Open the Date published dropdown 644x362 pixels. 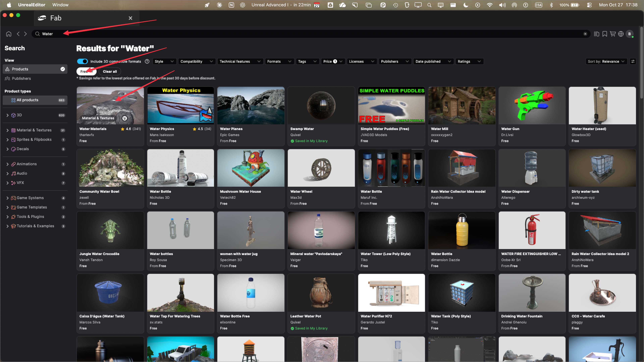click(433, 61)
